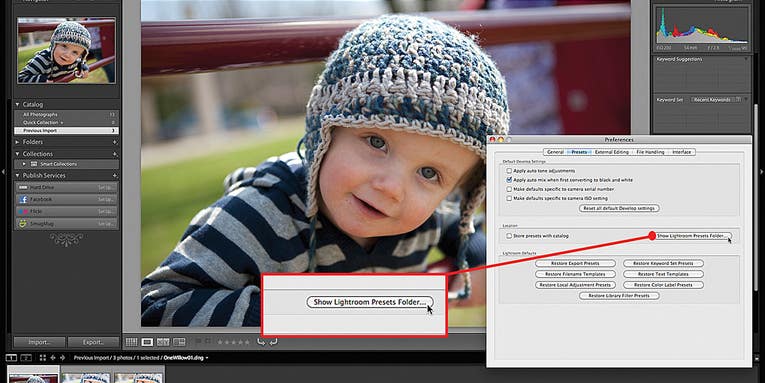Rotate photo counter-clockwise using toolbar arrow
Screen dimensions: 765x383
click(x=261, y=342)
